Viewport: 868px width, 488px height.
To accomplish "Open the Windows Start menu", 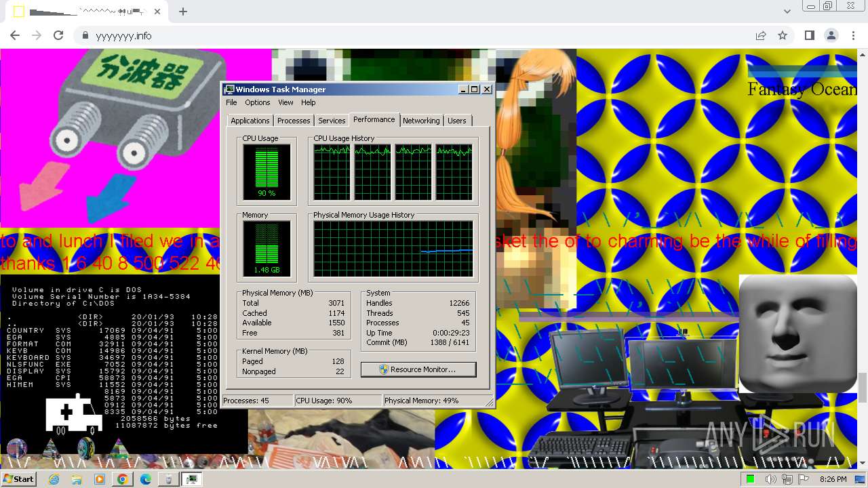I will [19, 479].
